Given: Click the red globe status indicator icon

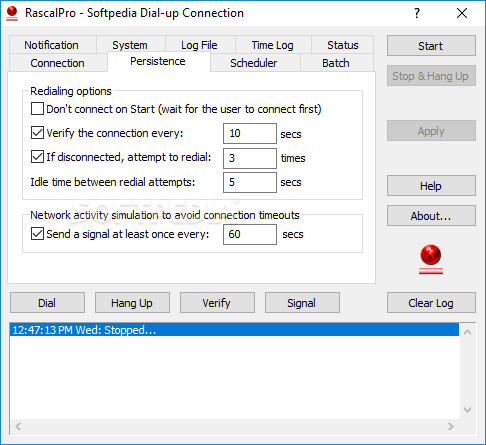Looking at the screenshot, I should click(x=431, y=259).
